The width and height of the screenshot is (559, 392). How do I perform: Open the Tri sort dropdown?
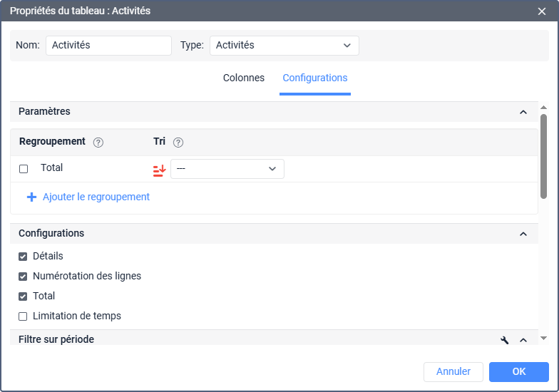click(227, 169)
